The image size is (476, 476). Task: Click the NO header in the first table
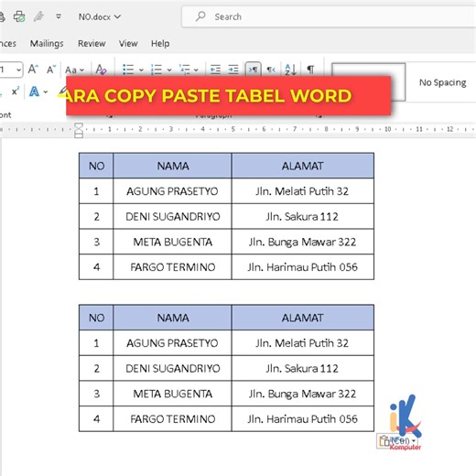[x=96, y=166]
